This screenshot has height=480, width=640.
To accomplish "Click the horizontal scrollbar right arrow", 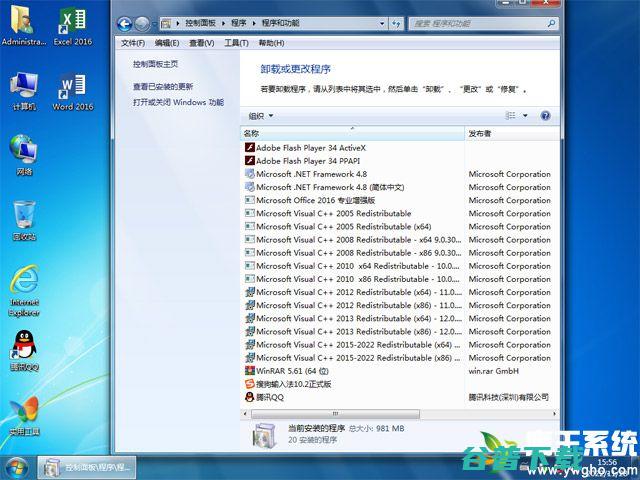I will [554, 414].
